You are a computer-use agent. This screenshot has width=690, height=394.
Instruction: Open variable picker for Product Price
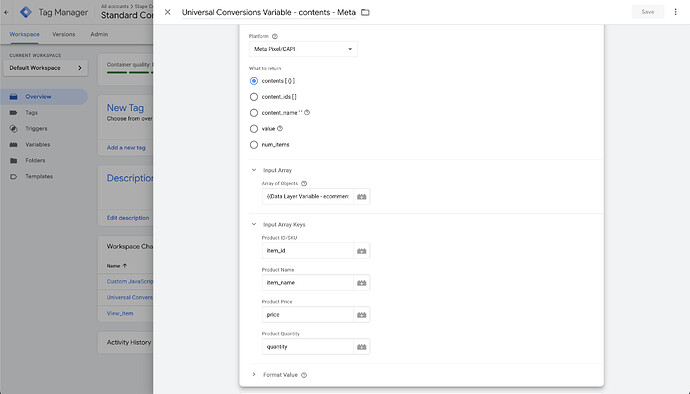tap(362, 315)
